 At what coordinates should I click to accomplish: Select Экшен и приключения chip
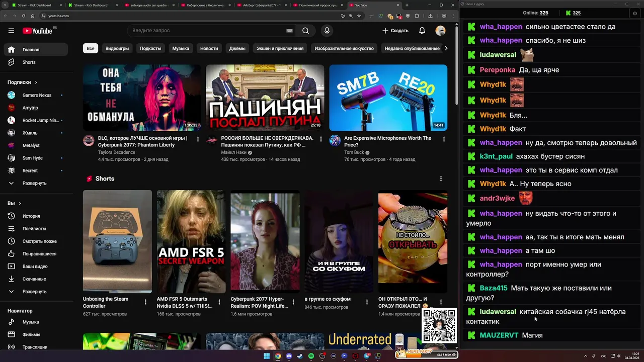tap(280, 49)
